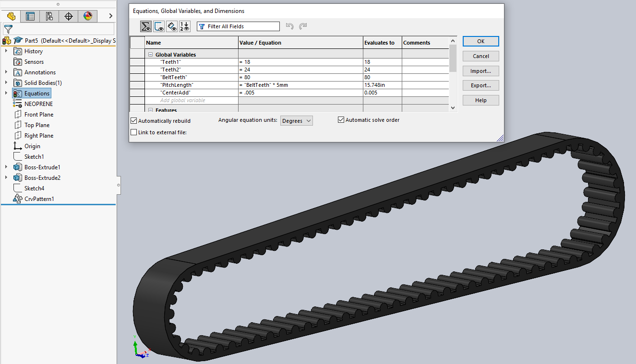Screen dimensions: 636x364
Task: Select the Dimension View icon
Action: [172, 26]
